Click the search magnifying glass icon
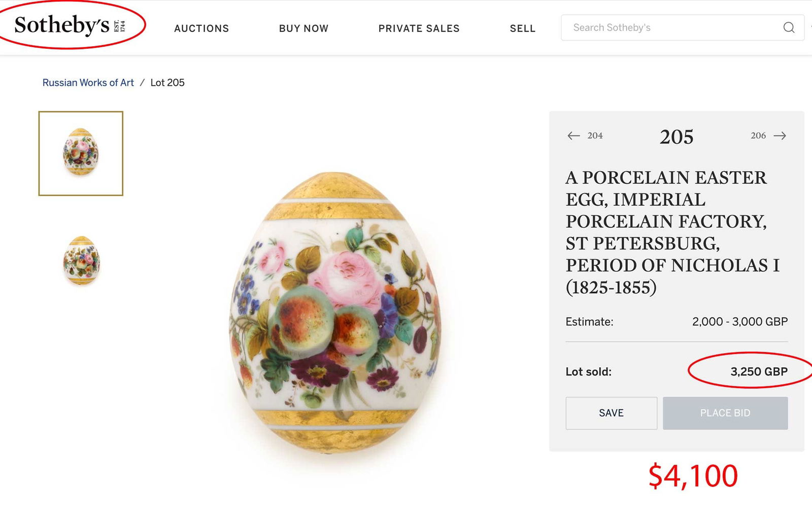812x512 pixels. pos(789,28)
